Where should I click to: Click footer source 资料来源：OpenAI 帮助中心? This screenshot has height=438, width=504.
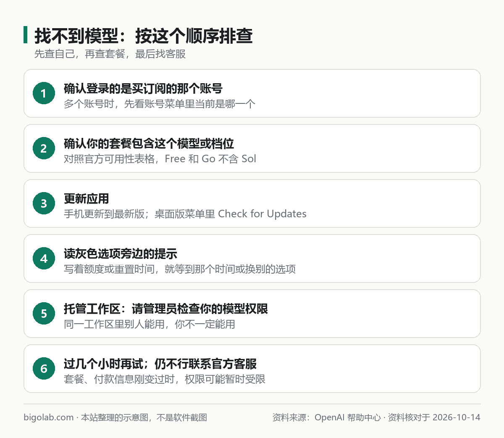tap(326, 417)
